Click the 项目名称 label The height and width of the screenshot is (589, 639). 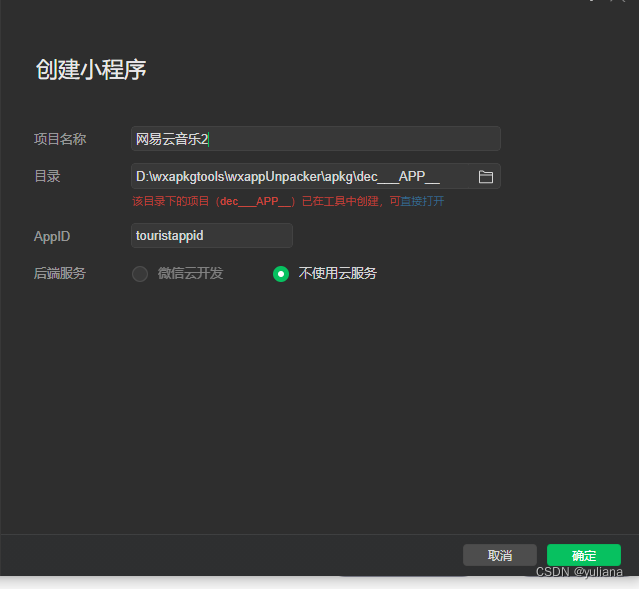(60, 139)
